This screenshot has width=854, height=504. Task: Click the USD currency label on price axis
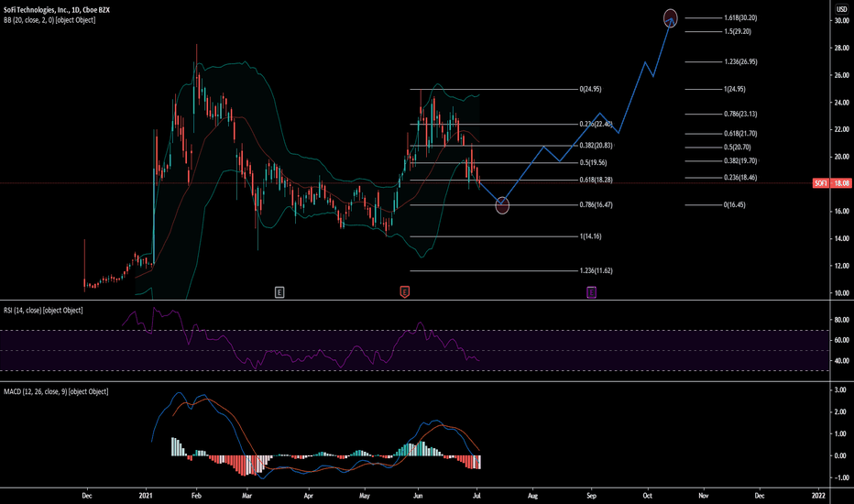click(x=842, y=9)
